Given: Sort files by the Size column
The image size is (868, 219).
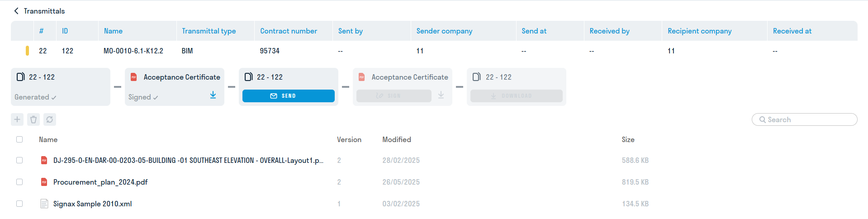Looking at the screenshot, I should tap(628, 139).
